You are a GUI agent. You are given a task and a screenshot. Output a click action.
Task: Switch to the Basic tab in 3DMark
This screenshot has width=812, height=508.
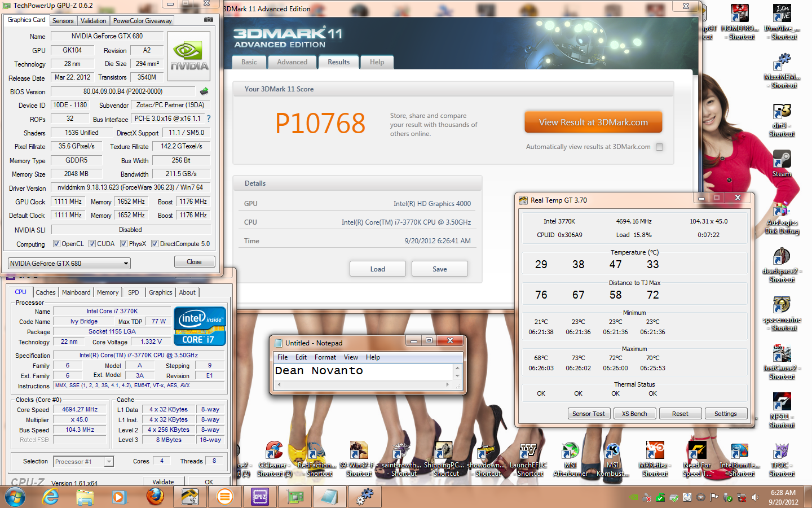(x=249, y=62)
